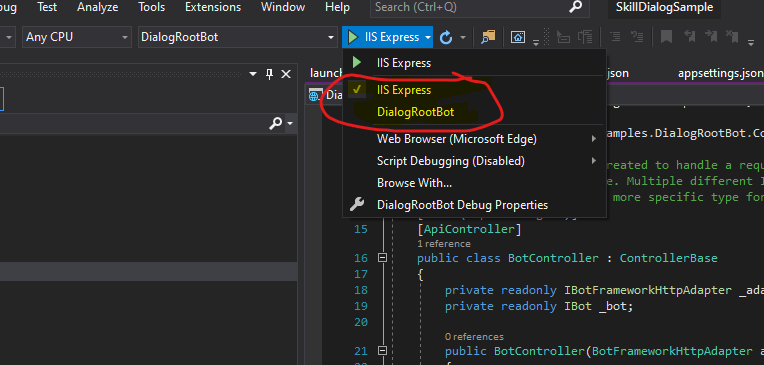Choose DialogRootBot launch profile in the dropdown

pos(415,112)
